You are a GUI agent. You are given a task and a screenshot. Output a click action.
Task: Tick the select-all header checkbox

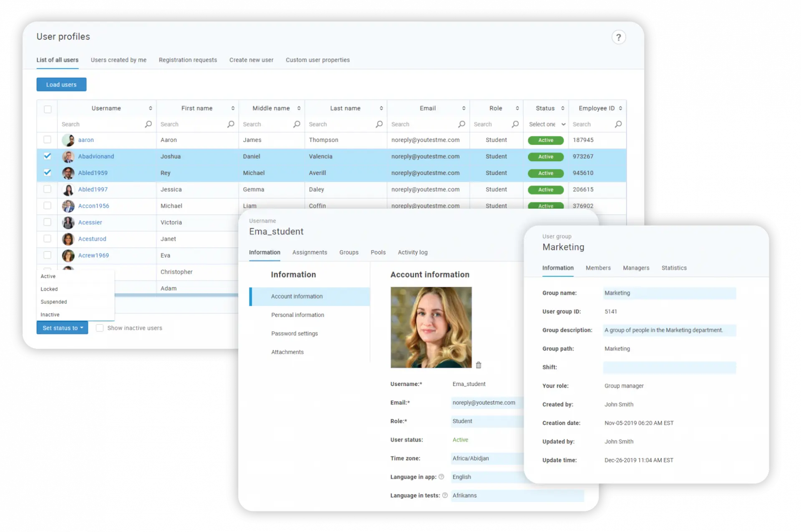48,109
